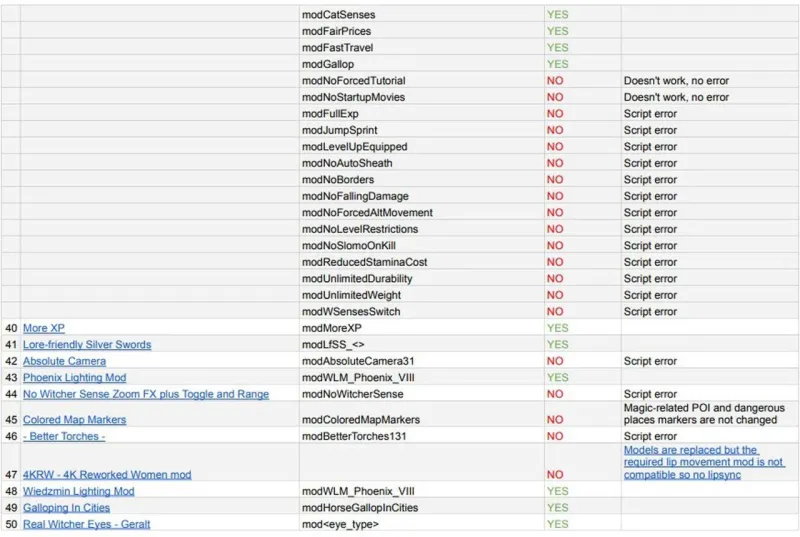
Task: Open the Galloping In Cities link
Action: [66, 508]
